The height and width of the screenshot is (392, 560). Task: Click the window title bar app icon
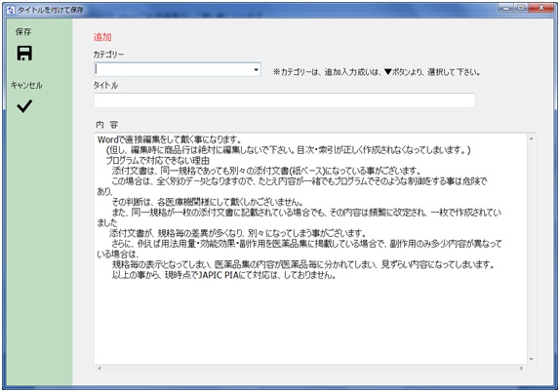[11, 10]
